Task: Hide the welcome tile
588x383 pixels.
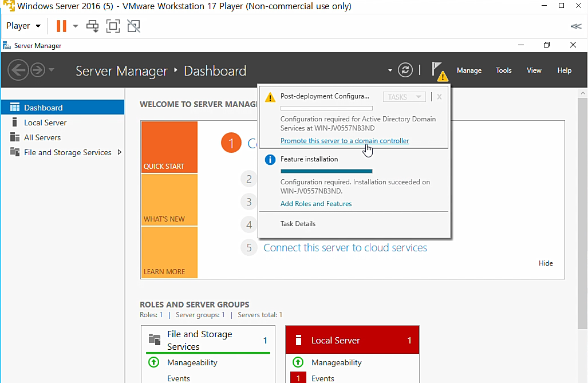Action: pos(546,263)
